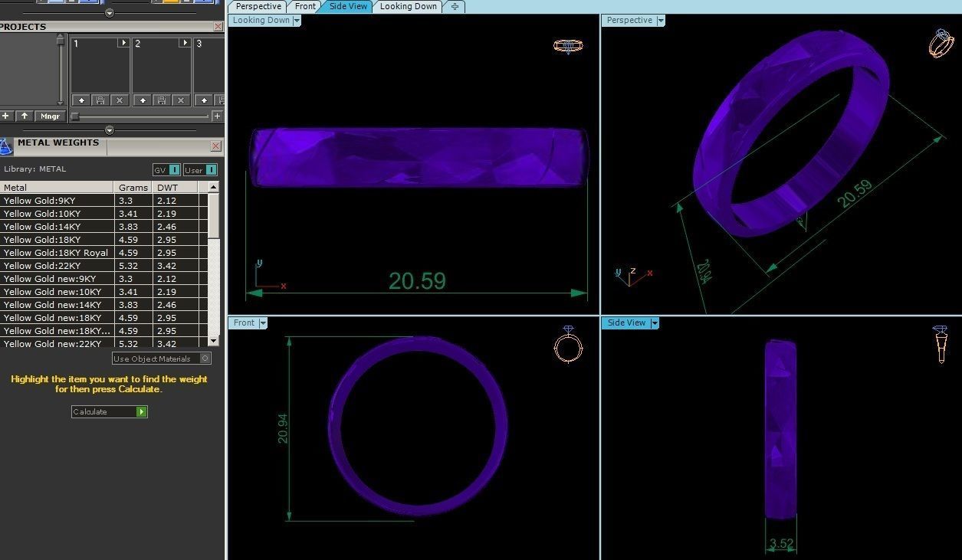962x560 pixels.
Task: Click ring orientation icon in Perspective viewport
Action: tap(941, 44)
